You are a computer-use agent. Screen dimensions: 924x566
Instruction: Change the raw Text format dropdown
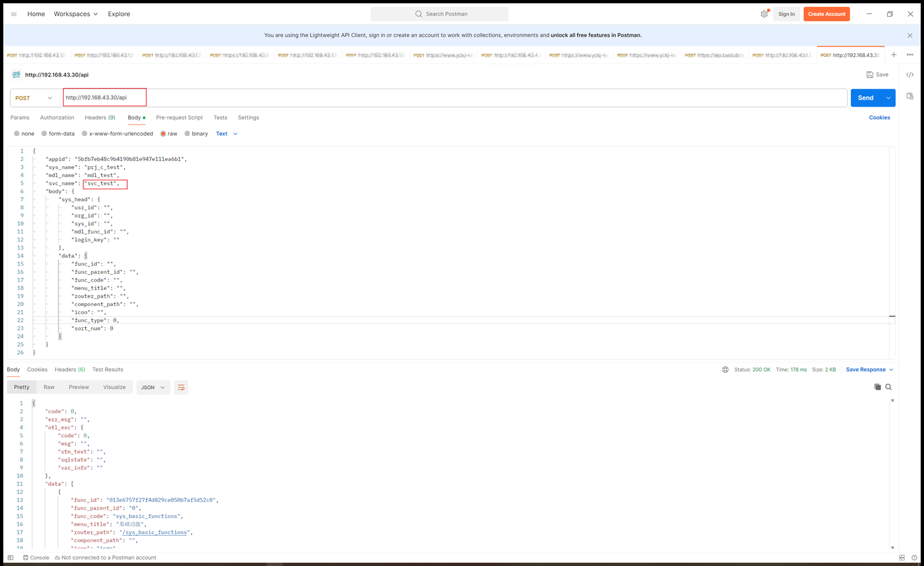click(227, 134)
